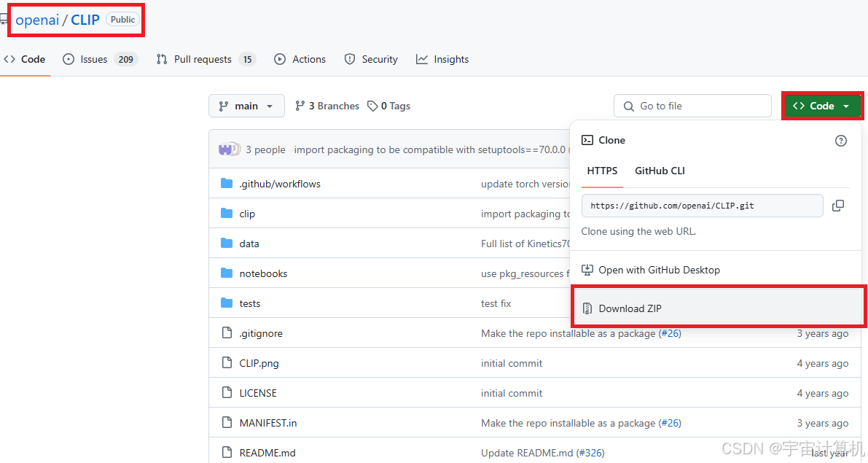Viewport: 868px width, 463px height.
Task: Click the tag icon beside 0 Tags
Action: (x=372, y=106)
